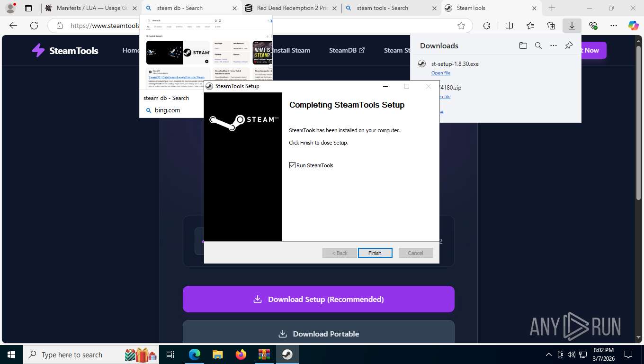This screenshot has height=364, width=644.
Task: Open Task View on the taskbar
Action: tap(171, 355)
